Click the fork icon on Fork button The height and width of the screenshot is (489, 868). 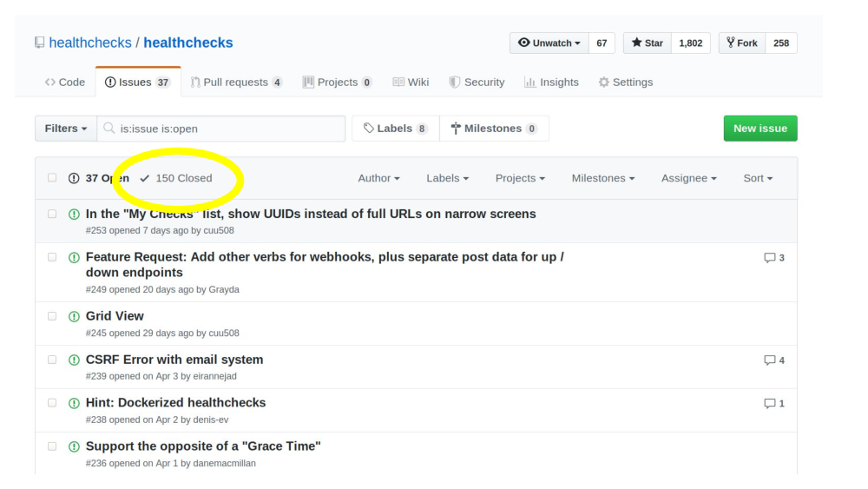[731, 43]
